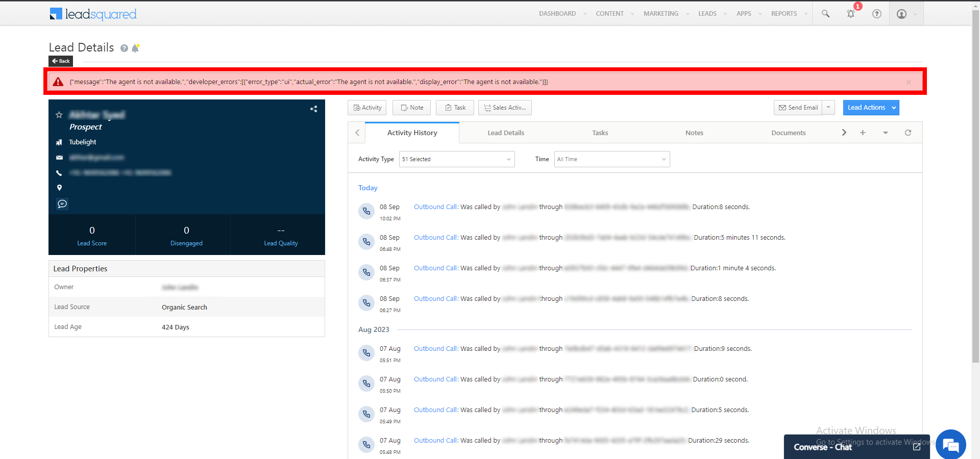Click the share icon on lead card
Viewport: 980px width, 459px height.
tap(313, 109)
